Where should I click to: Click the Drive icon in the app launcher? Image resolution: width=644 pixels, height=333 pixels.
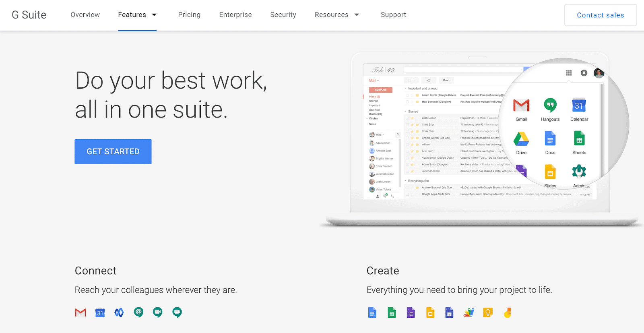click(x=521, y=139)
